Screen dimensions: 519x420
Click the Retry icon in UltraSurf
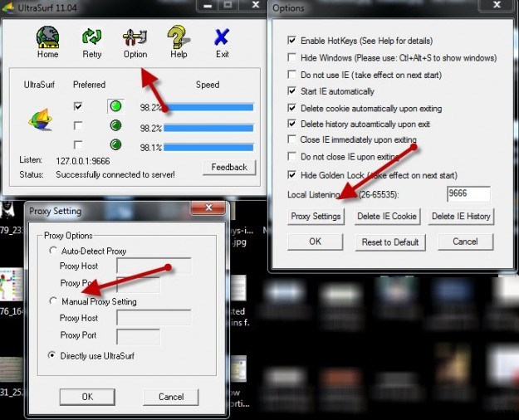(91, 42)
